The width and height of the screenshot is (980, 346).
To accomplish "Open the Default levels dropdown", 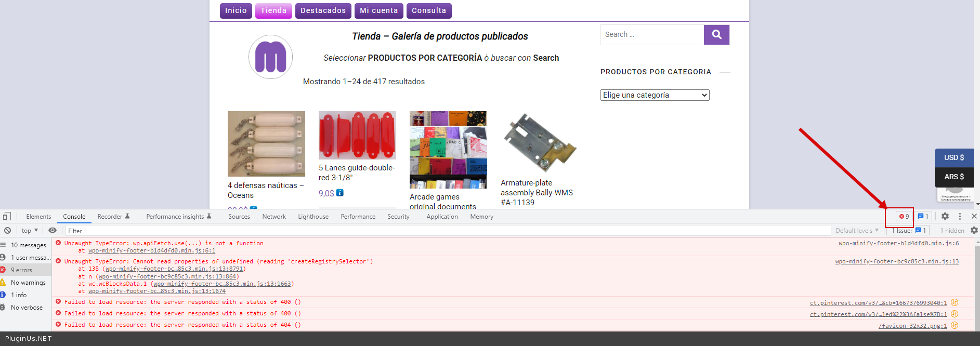I will tap(857, 231).
